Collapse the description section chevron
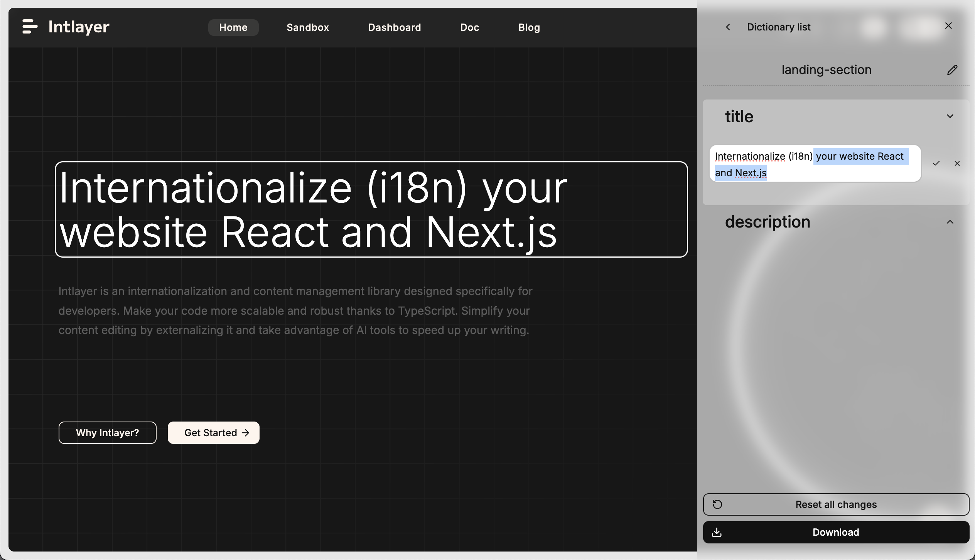The image size is (975, 560). click(950, 221)
